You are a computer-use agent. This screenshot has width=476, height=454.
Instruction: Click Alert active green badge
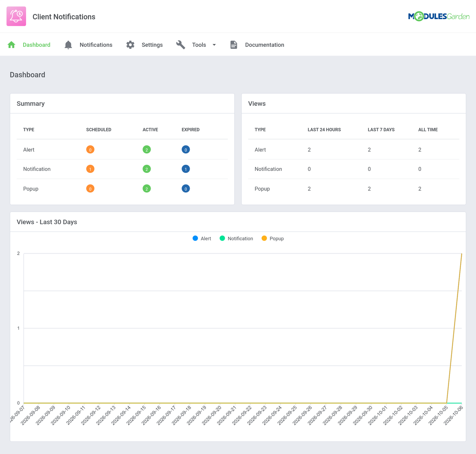pyautogui.click(x=147, y=150)
